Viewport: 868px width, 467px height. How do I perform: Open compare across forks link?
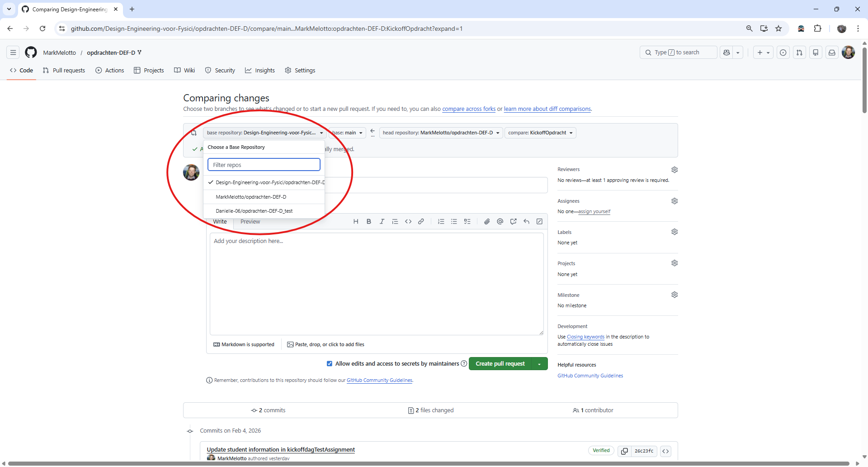(469, 109)
